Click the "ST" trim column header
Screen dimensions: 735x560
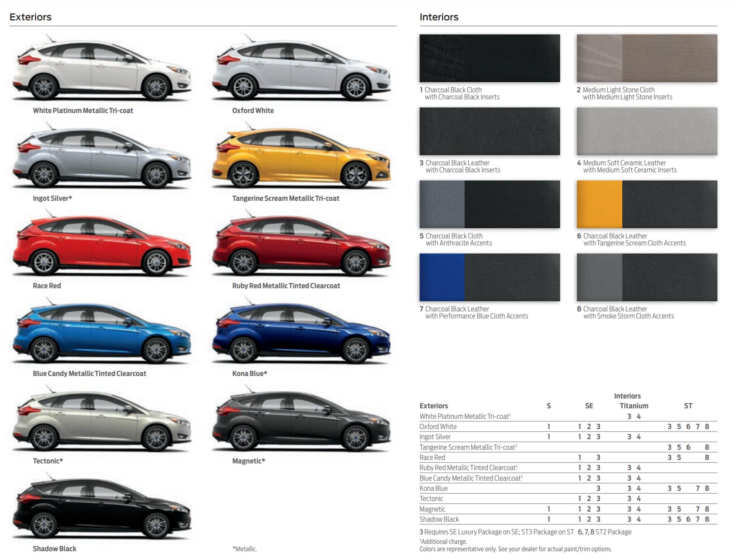point(688,406)
